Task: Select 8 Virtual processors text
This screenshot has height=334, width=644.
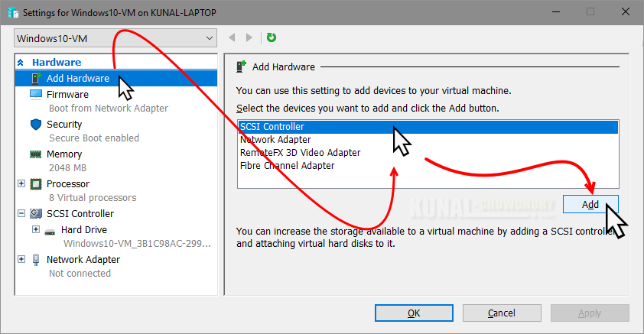Action: pos(93,198)
